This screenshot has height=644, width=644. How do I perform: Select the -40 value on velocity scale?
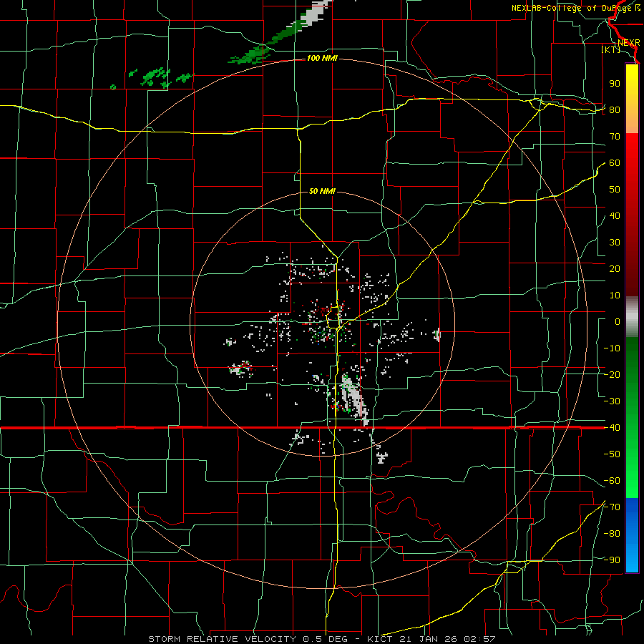coord(612,428)
